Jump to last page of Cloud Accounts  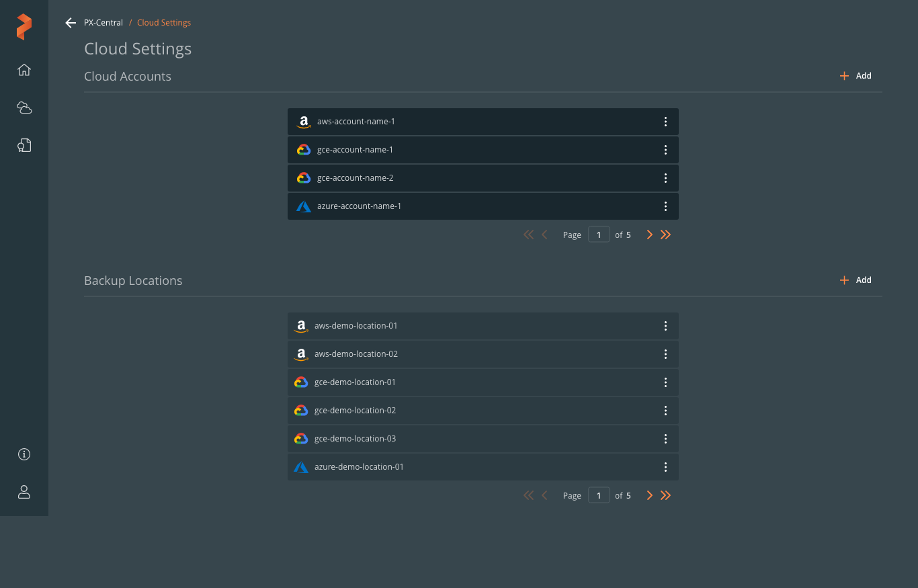point(665,235)
